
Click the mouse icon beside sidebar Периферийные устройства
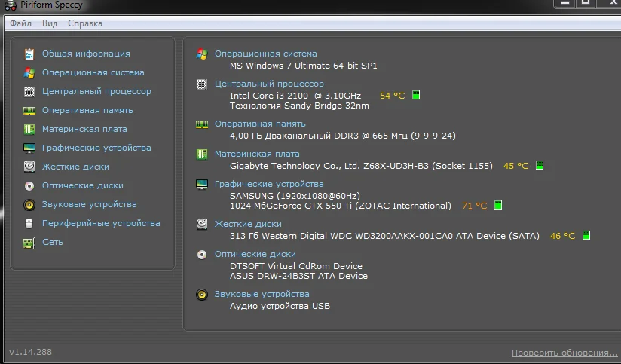tap(29, 223)
